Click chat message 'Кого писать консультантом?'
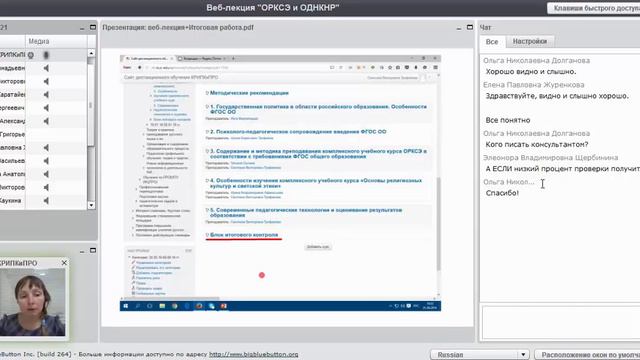Screen dimensions: 640x360 coord(537,144)
